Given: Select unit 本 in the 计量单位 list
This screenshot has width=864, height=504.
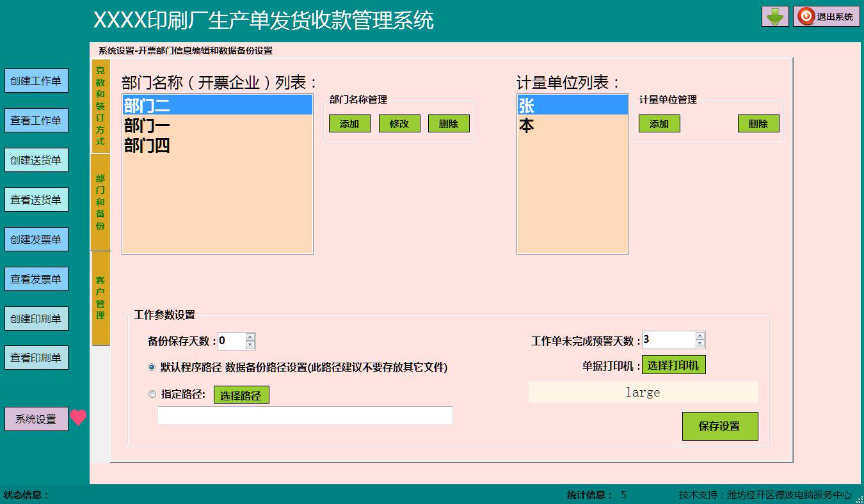Looking at the screenshot, I should click(x=573, y=125).
